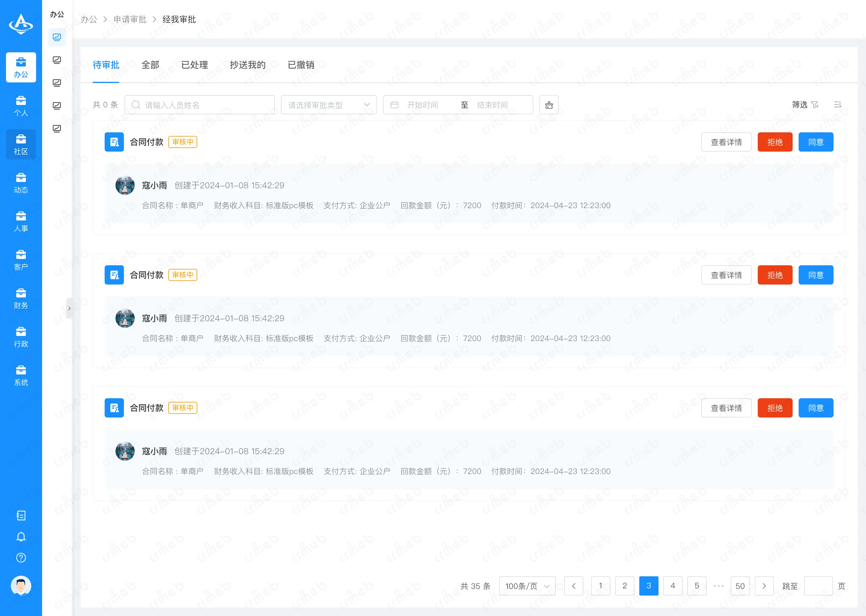Open the 人事 module in sidebar
Viewport: 866px width, 616px height.
[21, 221]
